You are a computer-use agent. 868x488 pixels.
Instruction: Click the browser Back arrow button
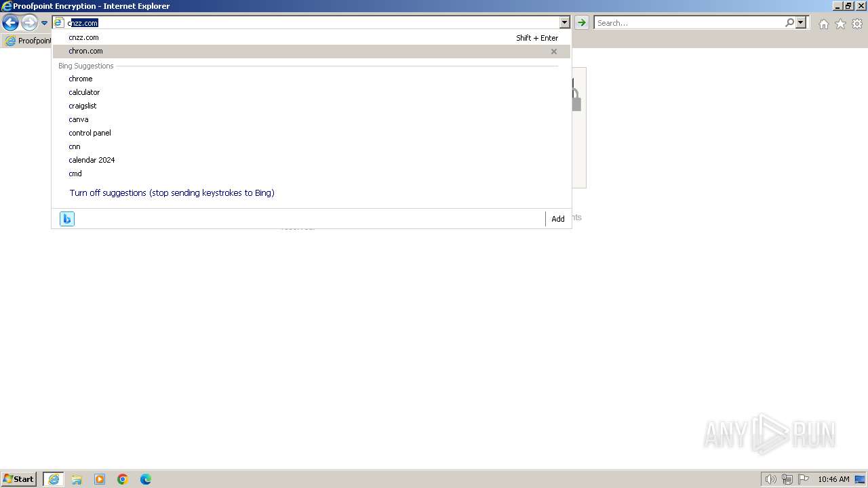tap(10, 23)
